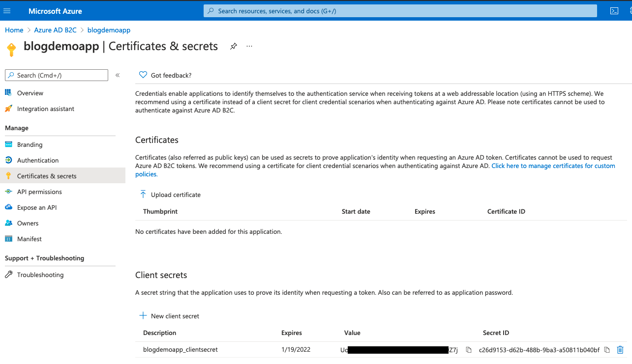Click the API permissions sidebar icon
Image resolution: width=632 pixels, height=364 pixels.
click(8, 192)
